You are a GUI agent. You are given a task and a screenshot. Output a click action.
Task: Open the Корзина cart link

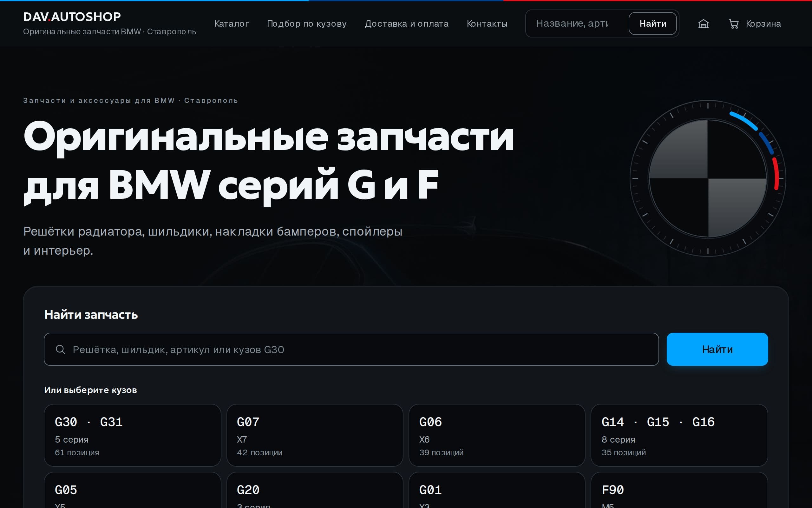755,23
